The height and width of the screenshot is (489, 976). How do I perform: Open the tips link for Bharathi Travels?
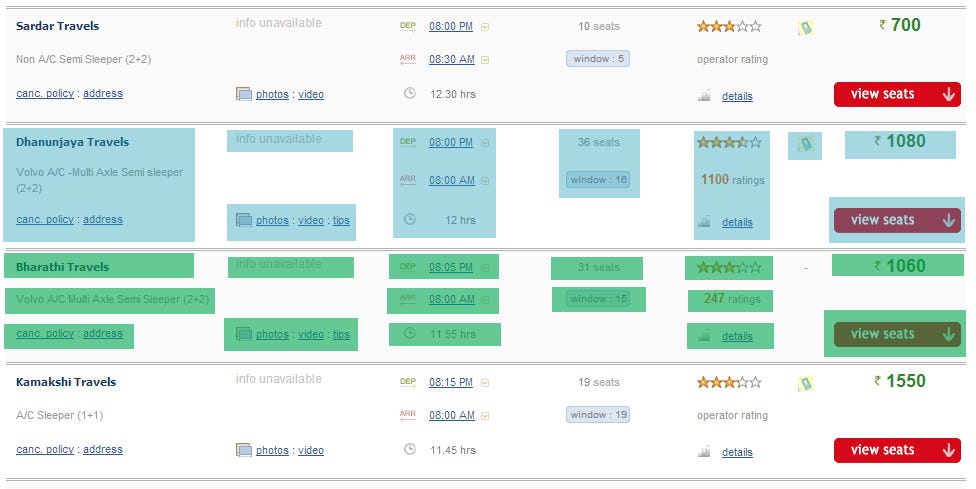click(342, 335)
